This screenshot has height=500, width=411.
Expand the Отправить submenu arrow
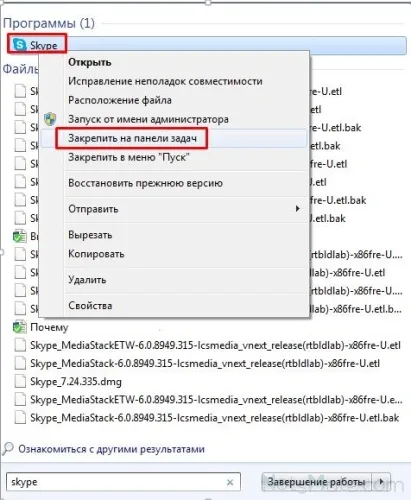[297, 209]
